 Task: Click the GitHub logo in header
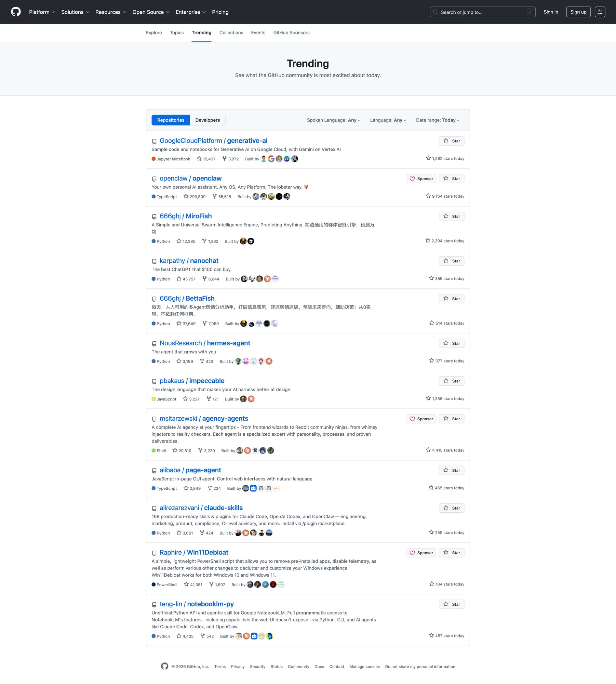16,12
